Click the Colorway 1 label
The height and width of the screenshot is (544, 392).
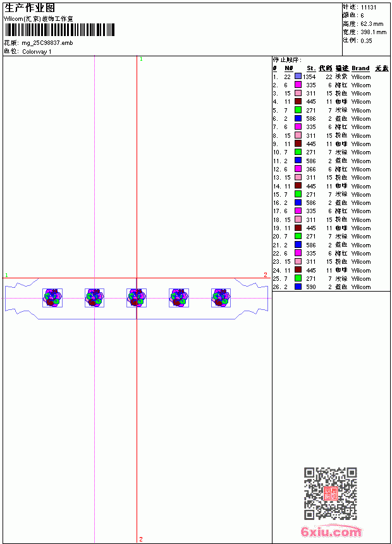point(37,52)
